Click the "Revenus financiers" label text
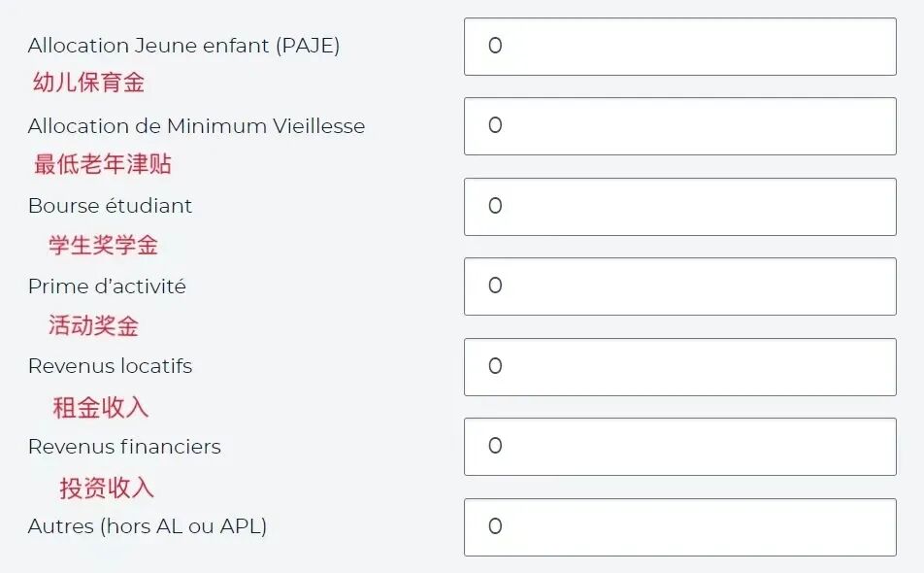Image resolution: width=924 pixels, height=573 pixels. 124,447
